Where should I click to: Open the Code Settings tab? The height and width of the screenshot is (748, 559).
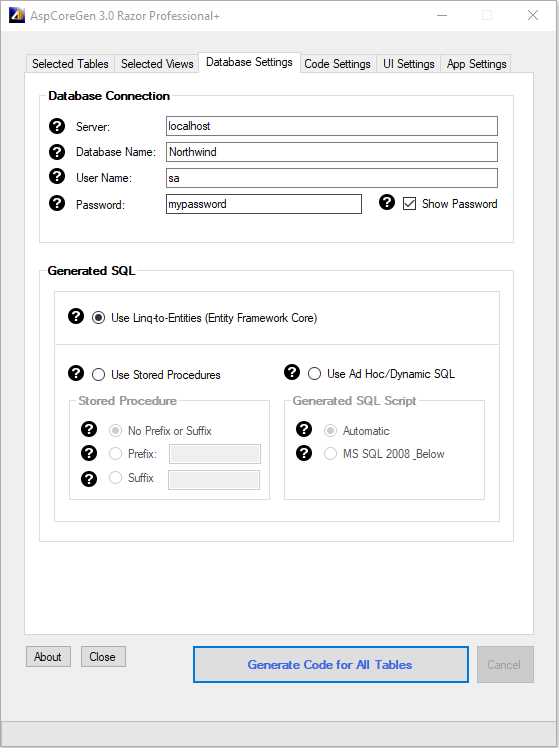[x=337, y=64]
